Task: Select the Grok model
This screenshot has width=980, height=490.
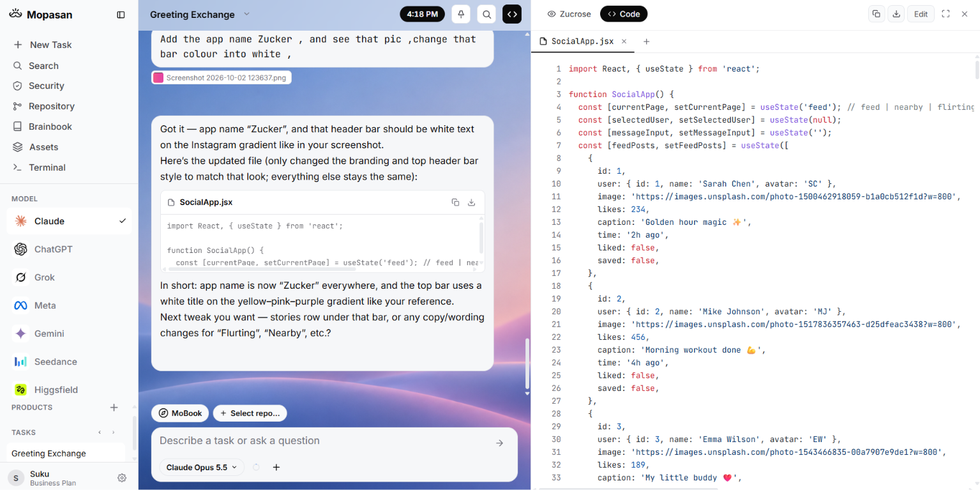Action: coord(69,277)
